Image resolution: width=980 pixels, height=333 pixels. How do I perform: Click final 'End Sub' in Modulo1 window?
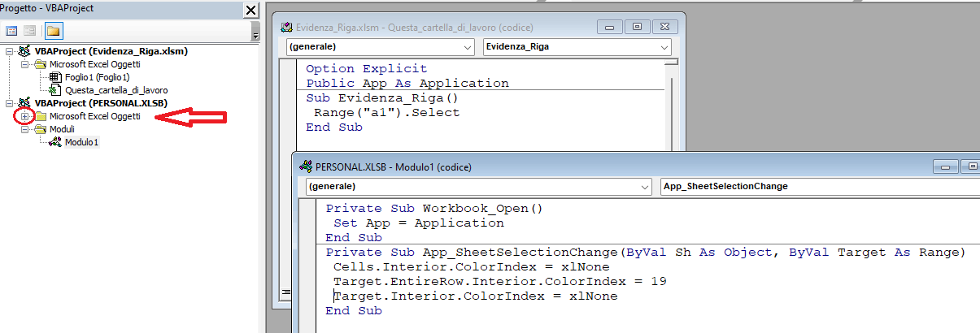(x=353, y=311)
